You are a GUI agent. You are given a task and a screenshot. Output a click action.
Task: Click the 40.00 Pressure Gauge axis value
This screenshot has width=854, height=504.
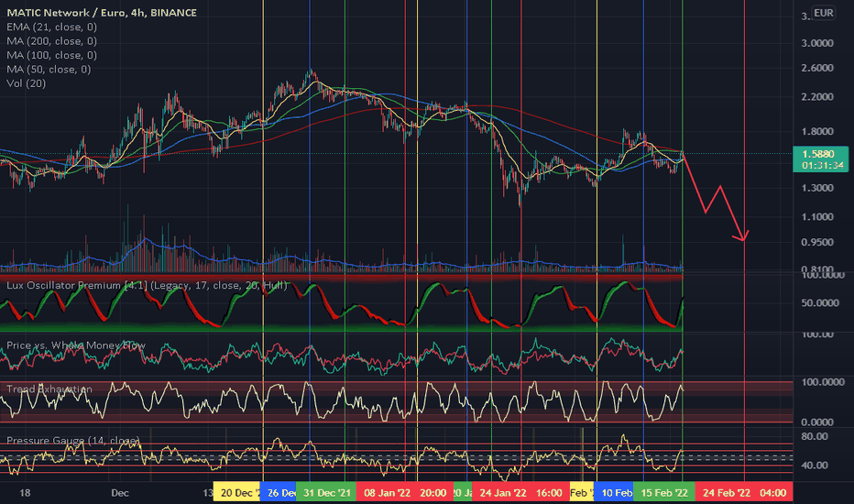pos(815,466)
